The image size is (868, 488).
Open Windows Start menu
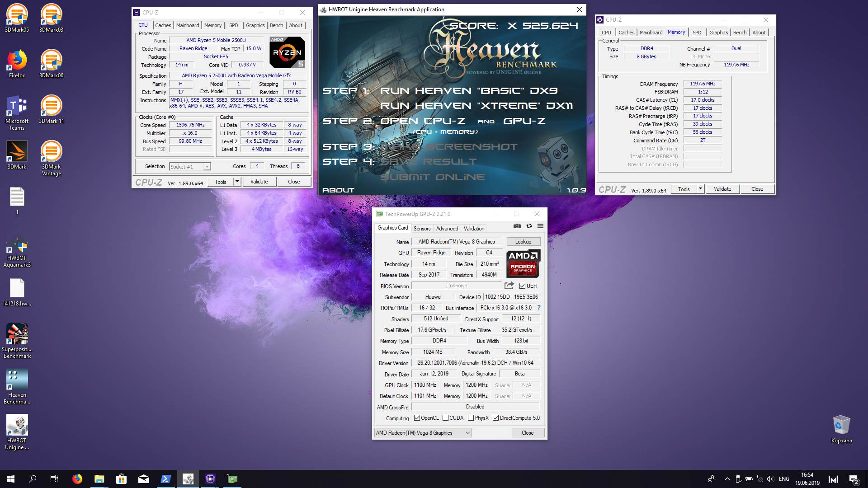[x=11, y=479]
